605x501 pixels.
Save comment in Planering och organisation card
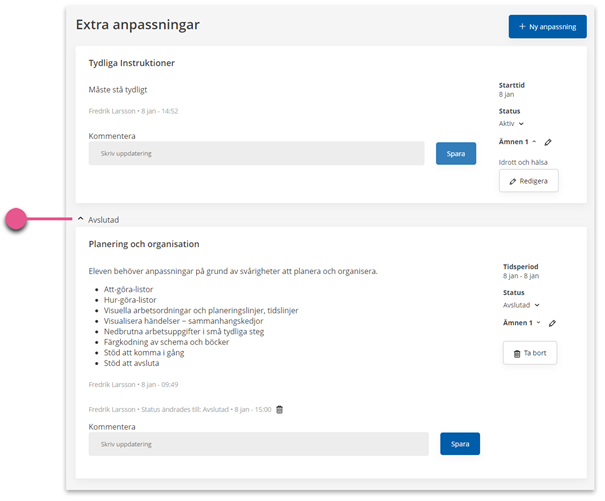[460, 444]
